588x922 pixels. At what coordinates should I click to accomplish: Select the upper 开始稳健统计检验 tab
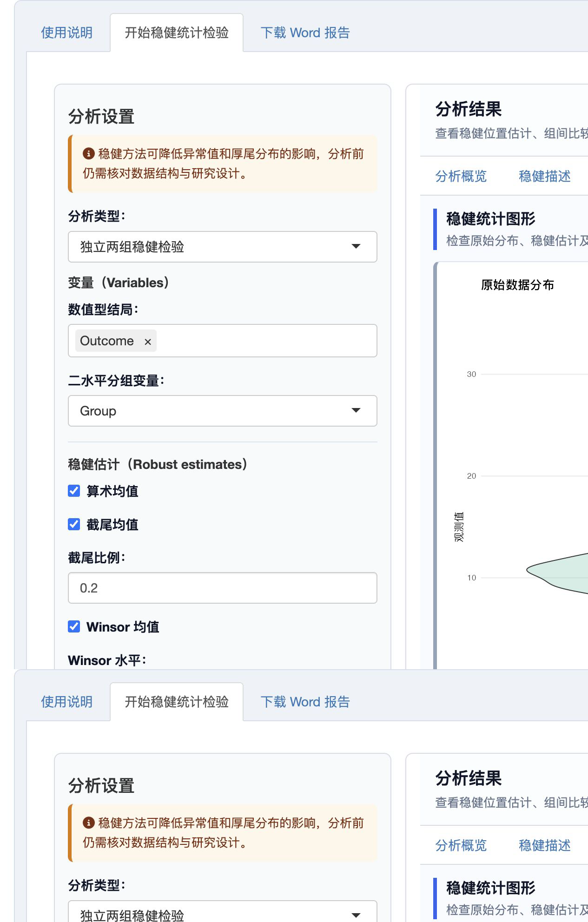point(177,33)
